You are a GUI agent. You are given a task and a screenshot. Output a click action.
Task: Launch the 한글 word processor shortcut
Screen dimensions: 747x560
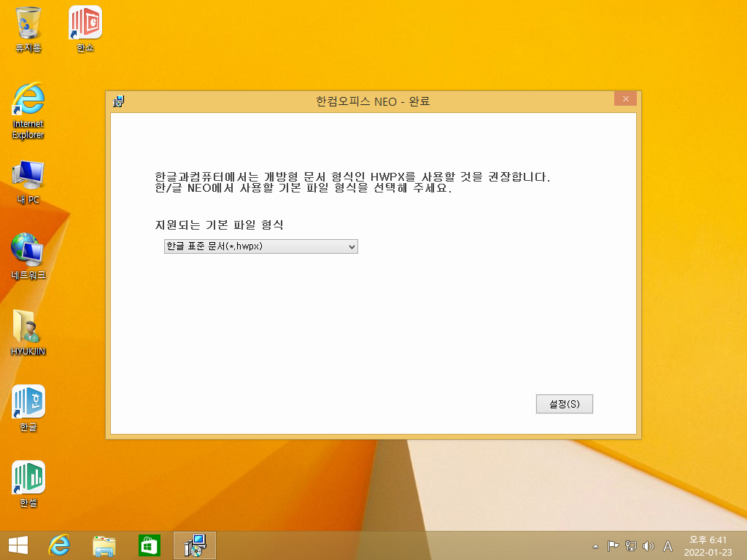(x=28, y=408)
